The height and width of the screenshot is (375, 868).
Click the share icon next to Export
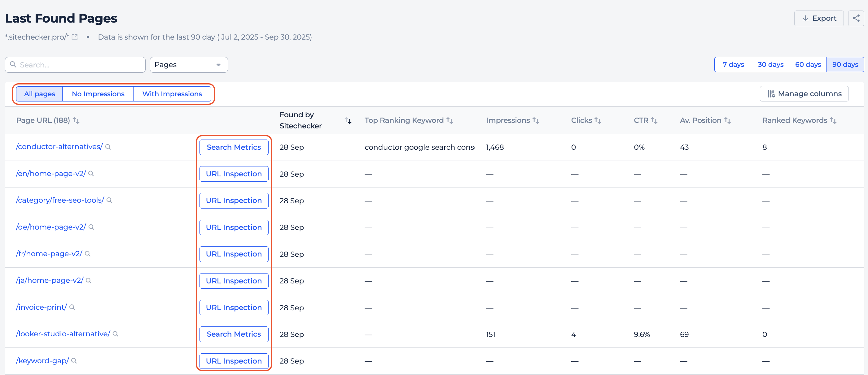[x=856, y=18]
